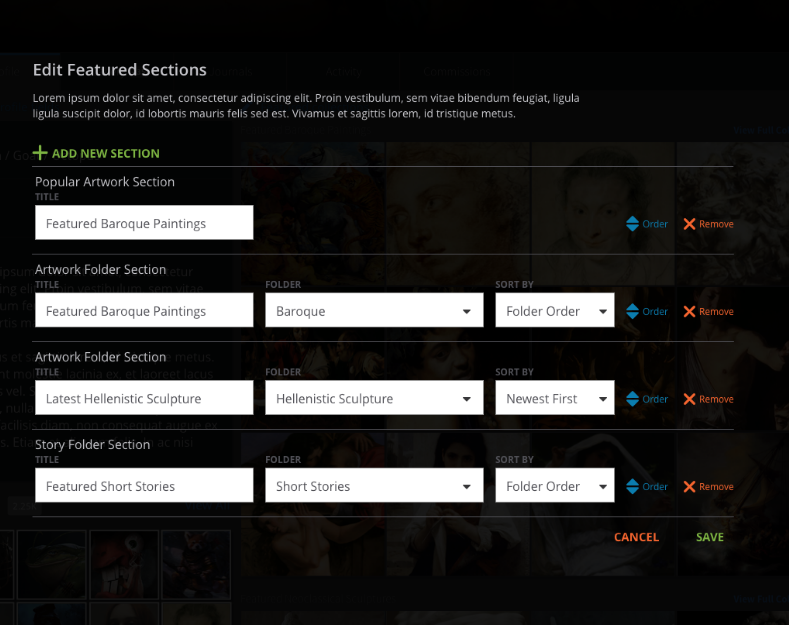The image size is (789, 625).
Task: Focus title field beside the Baroque folder
Action: tap(144, 310)
